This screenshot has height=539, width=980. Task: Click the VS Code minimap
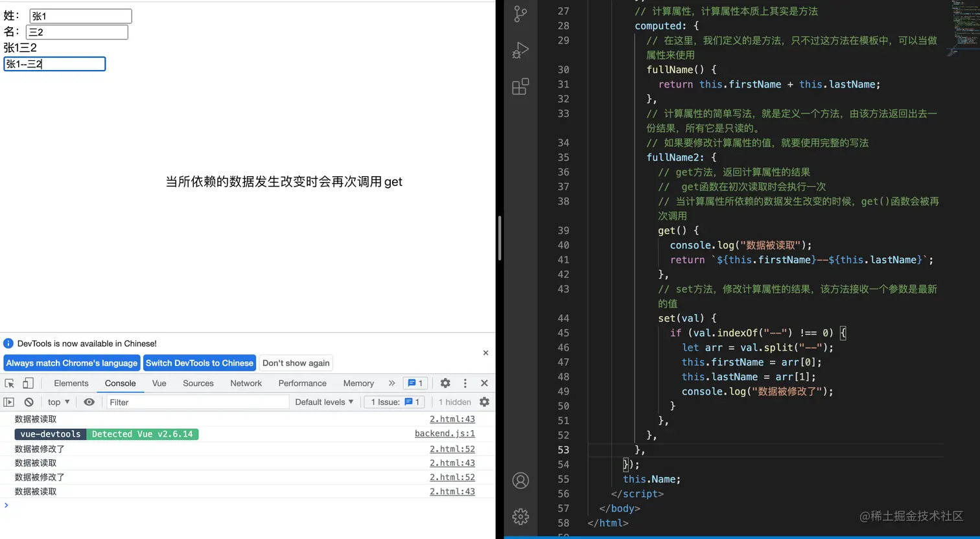point(962,29)
